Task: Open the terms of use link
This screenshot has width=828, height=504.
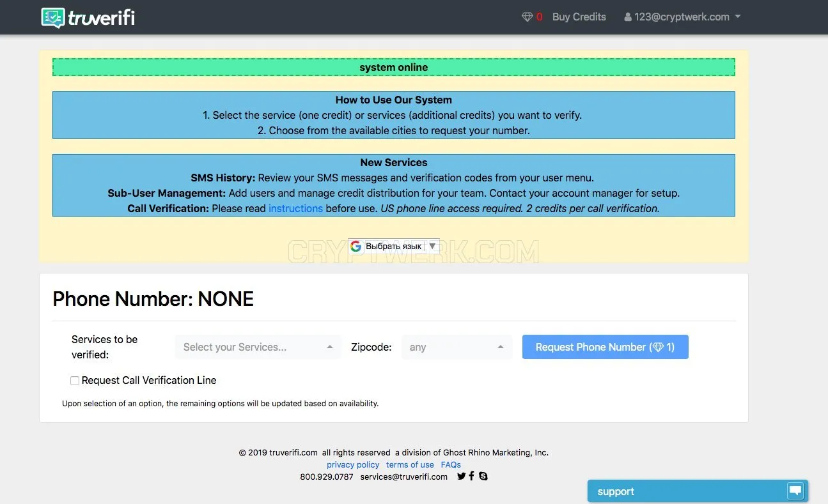Action: pyautogui.click(x=410, y=464)
